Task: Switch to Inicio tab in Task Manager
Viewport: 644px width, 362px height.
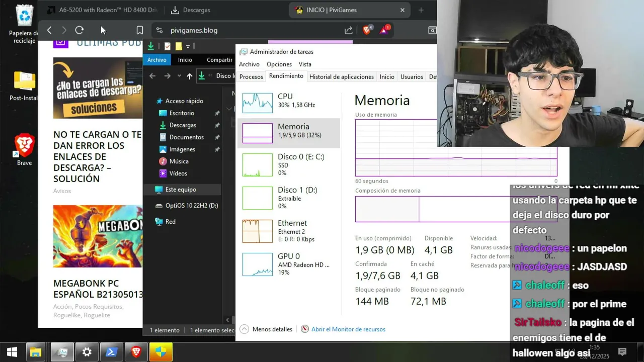Action: 387,77
